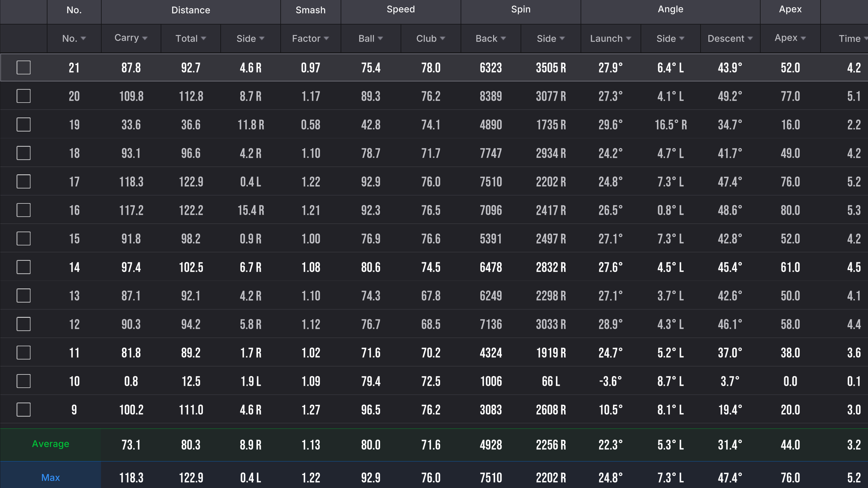
Task: Click the Speed group header
Action: (401, 9)
